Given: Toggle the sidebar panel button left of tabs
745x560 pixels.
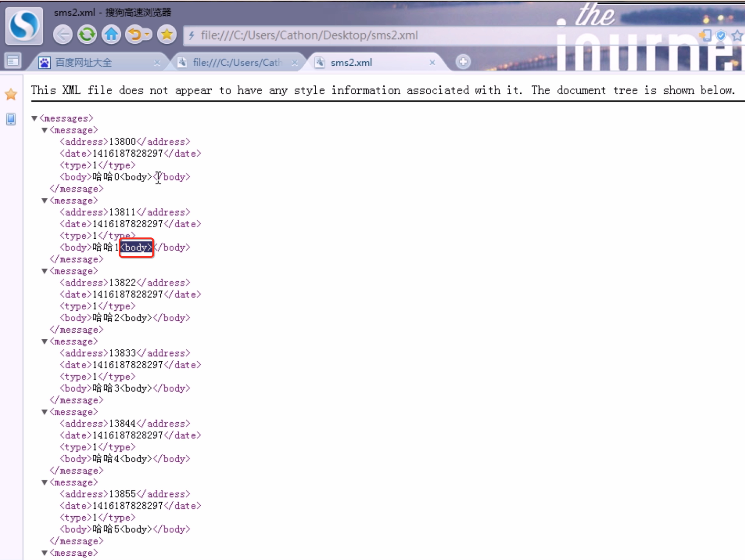Looking at the screenshot, I should 13,61.
